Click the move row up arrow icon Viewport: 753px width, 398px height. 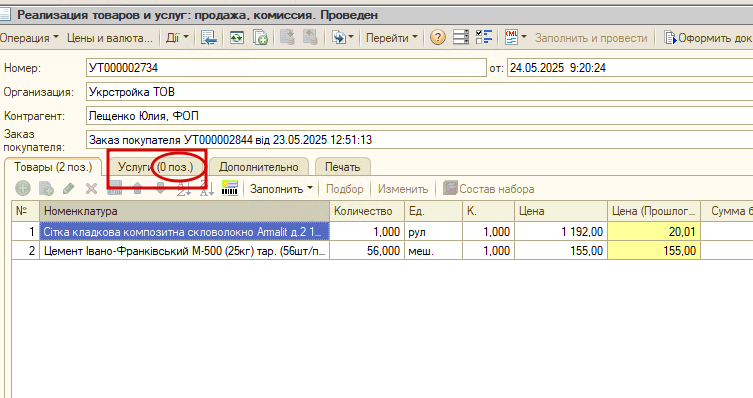(x=137, y=189)
